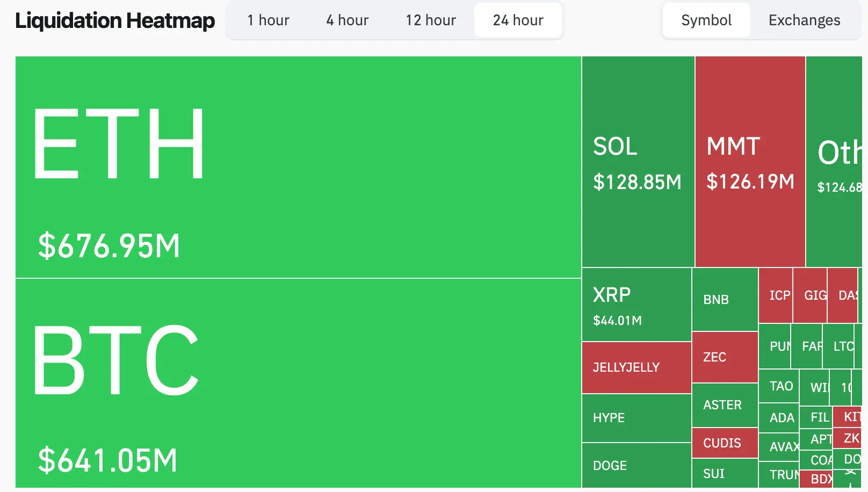Select the SOL tile
This screenshot has height=492, width=868.
[x=636, y=161]
